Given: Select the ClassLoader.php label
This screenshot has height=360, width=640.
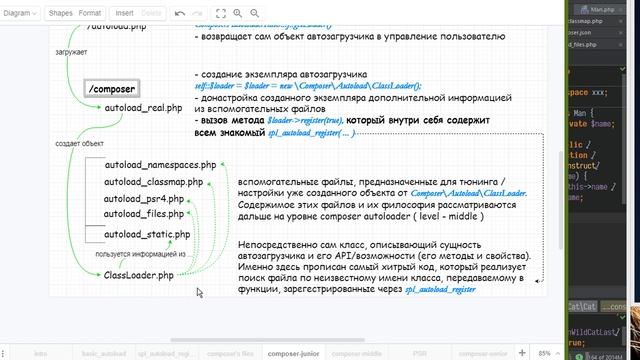Looking at the screenshot, I should tap(139, 276).
